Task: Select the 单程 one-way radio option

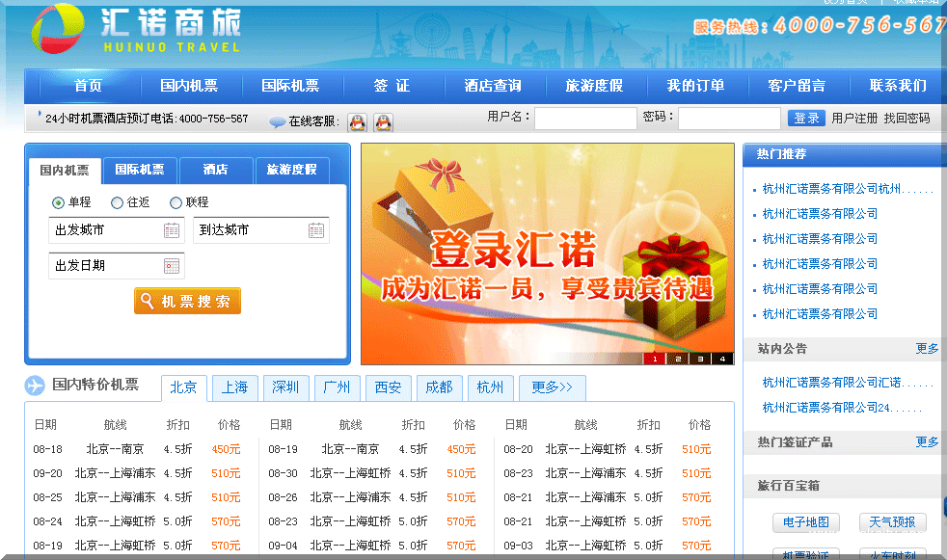Action: click(59, 202)
